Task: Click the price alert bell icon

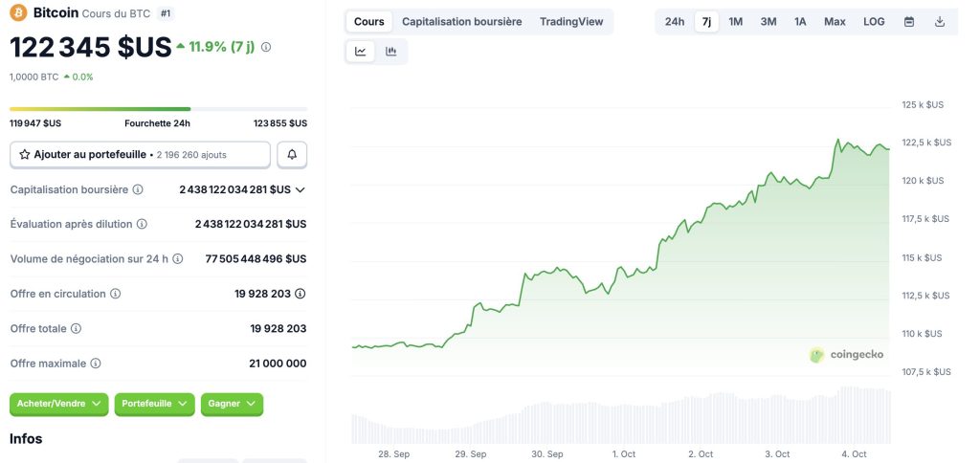Action: point(292,154)
